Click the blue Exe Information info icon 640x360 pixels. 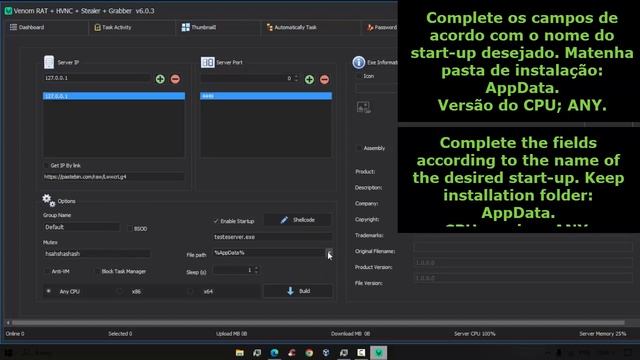click(359, 62)
